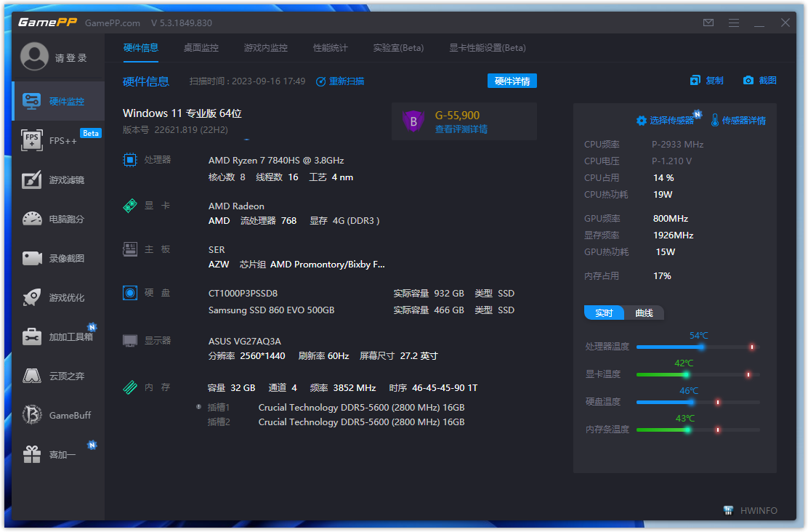Click the HWINFO logo icon
This screenshot has width=808, height=532.
[728, 510]
